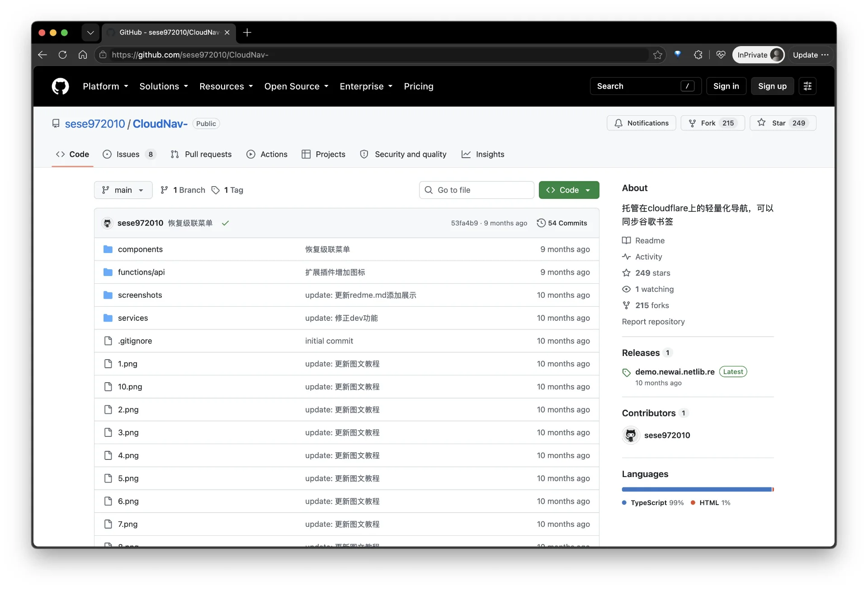Viewport: 868px width, 590px height.
Task: Open the InPrivate profile avatar
Action: [776, 55]
